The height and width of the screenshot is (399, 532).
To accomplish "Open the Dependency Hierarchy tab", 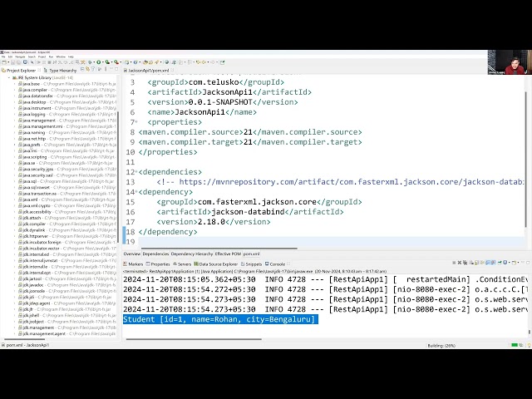I will click(x=192, y=254).
